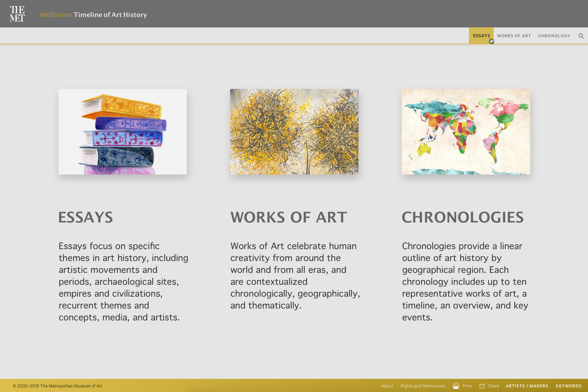Click the stacked books thumbnail
Viewport: 588px width, 392px height.
tap(123, 132)
